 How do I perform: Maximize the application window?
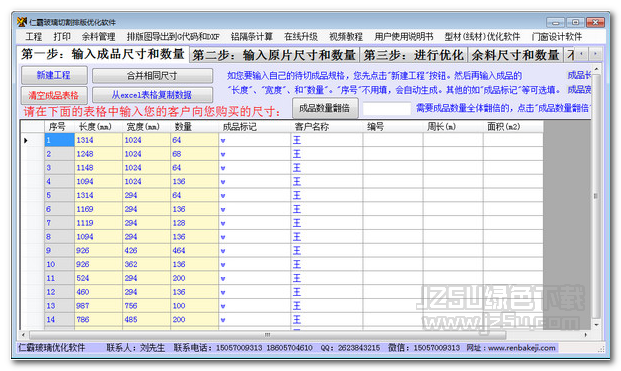[x=575, y=22]
